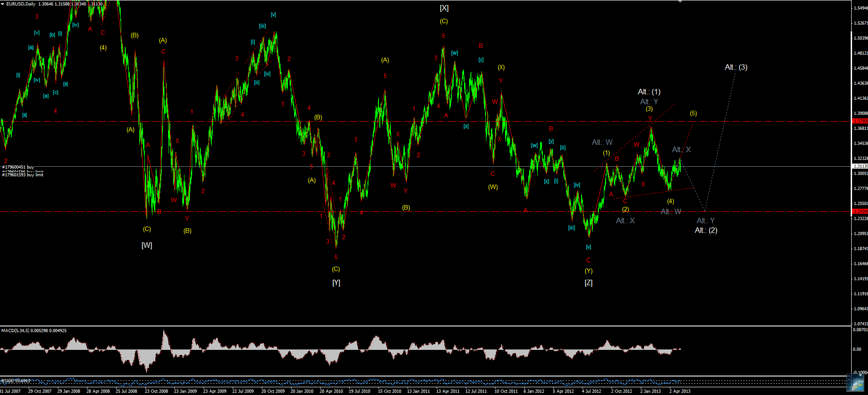Select the cyan [a] wave label

46,96
